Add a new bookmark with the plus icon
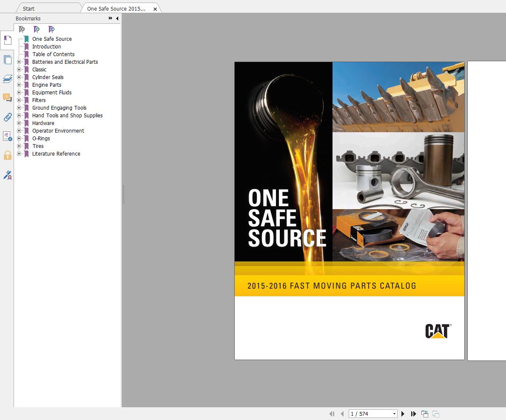Screen dimensions: 506x420 coord(36,29)
